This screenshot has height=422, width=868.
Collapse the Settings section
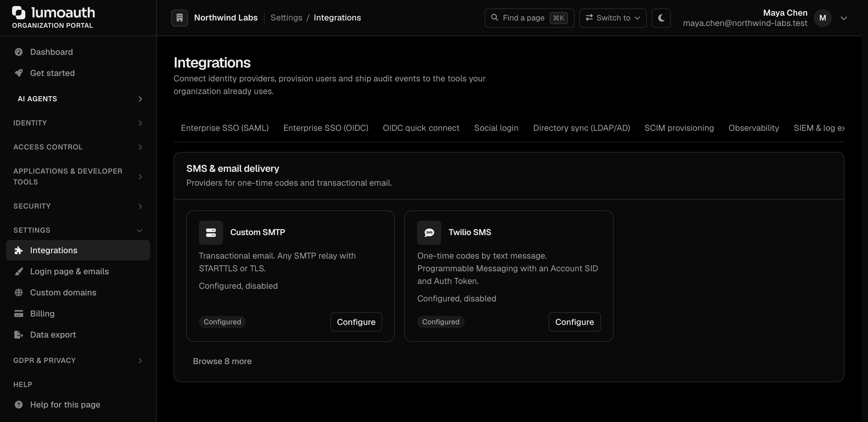[78, 230]
